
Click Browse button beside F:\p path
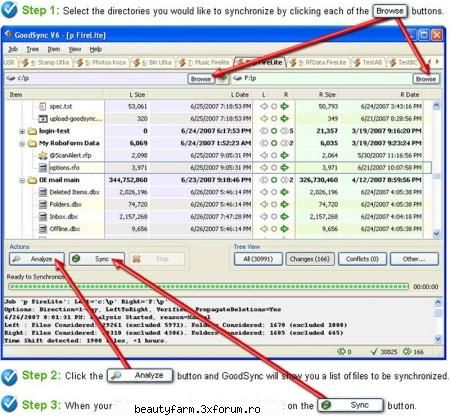(426, 79)
